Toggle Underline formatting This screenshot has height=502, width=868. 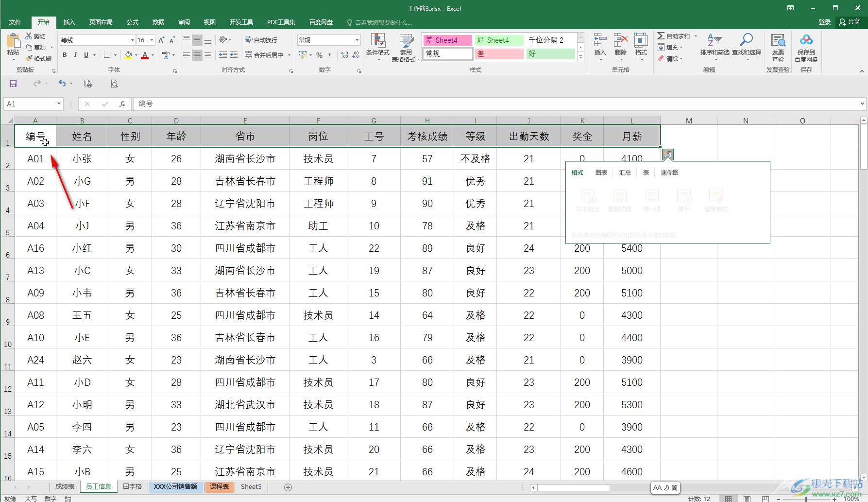(86, 55)
